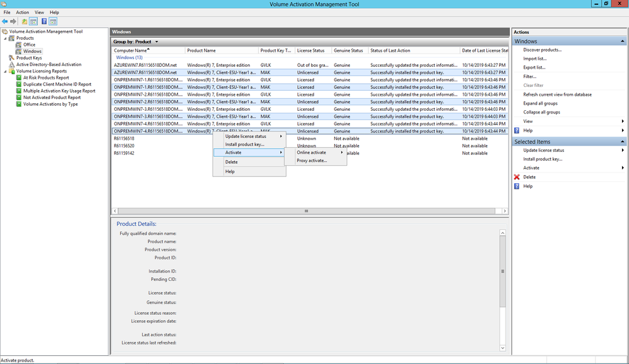Click the blue Help question-mark toolbar icon
This screenshot has height=364, width=629.
tap(44, 21)
